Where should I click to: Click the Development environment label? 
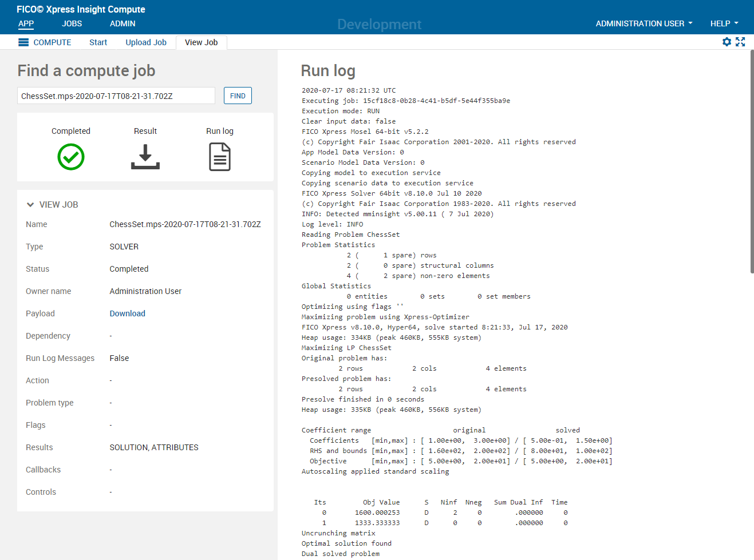(x=379, y=24)
